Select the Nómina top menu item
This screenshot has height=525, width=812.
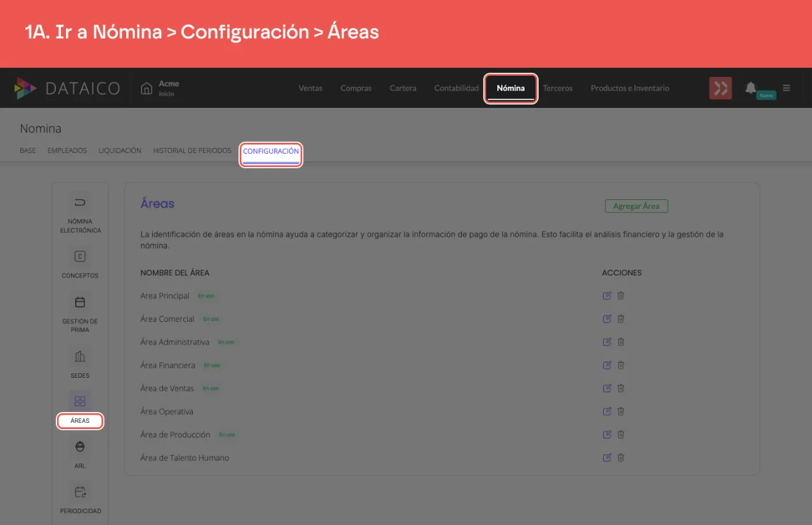(x=511, y=88)
